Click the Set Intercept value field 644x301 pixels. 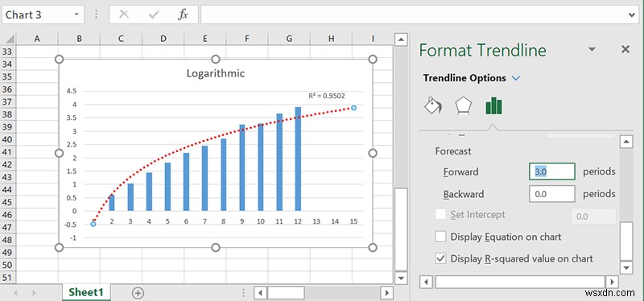[x=593, y=216]
